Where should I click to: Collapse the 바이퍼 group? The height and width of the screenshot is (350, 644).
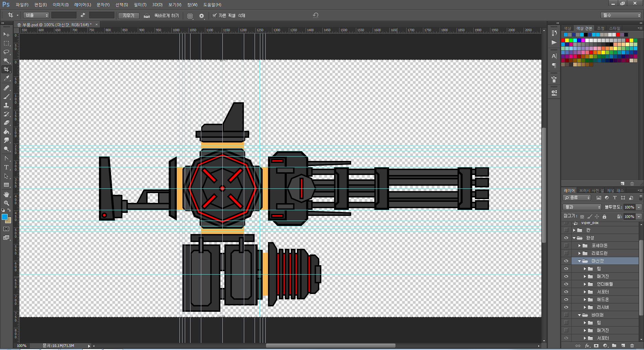click(580, 315)
